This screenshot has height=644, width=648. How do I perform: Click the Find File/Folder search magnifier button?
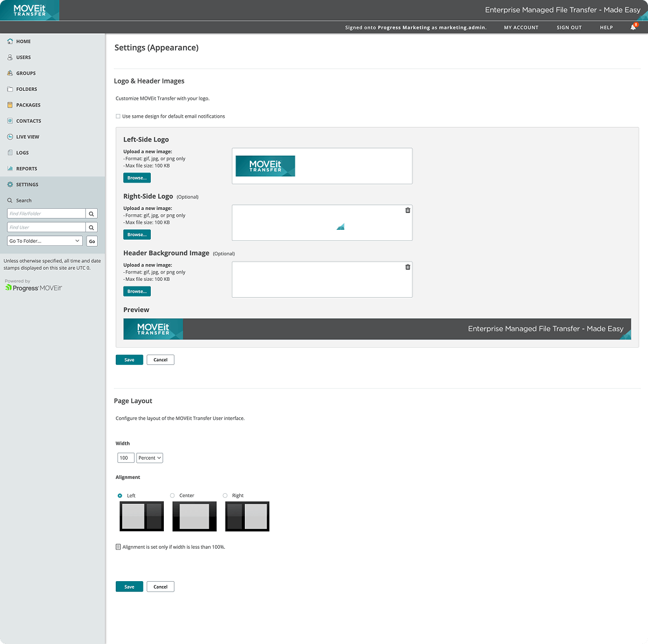point(92,214)
